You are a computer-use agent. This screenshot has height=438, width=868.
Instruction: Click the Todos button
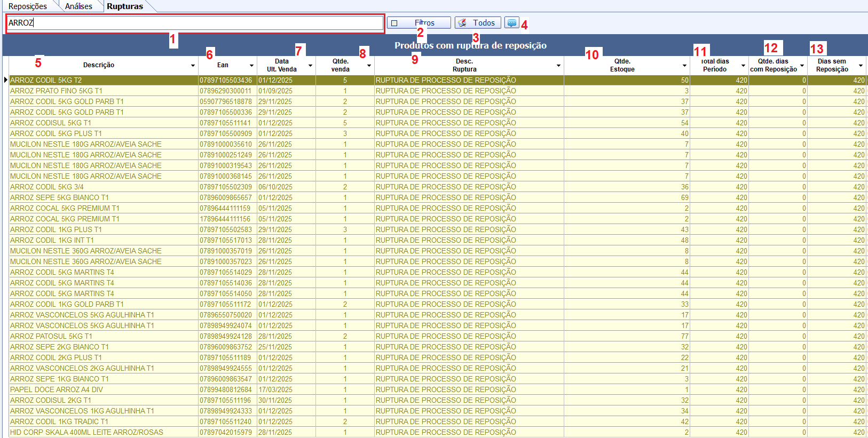pyautogui.click(x=478, y=23)
